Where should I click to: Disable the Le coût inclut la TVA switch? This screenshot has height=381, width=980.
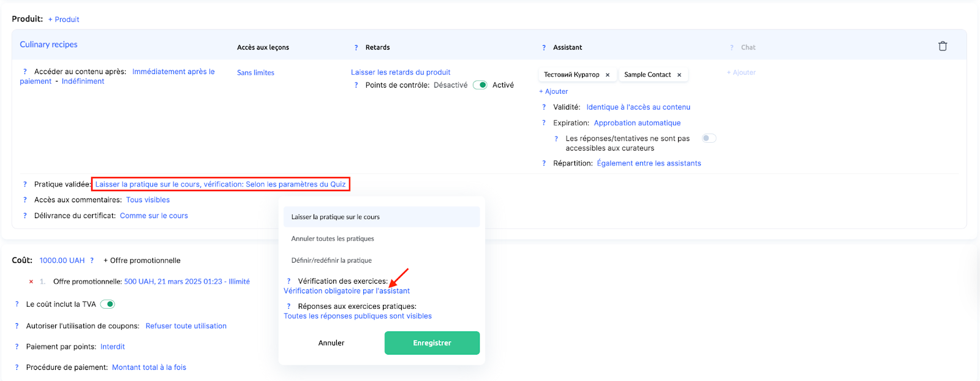[108, 304]
